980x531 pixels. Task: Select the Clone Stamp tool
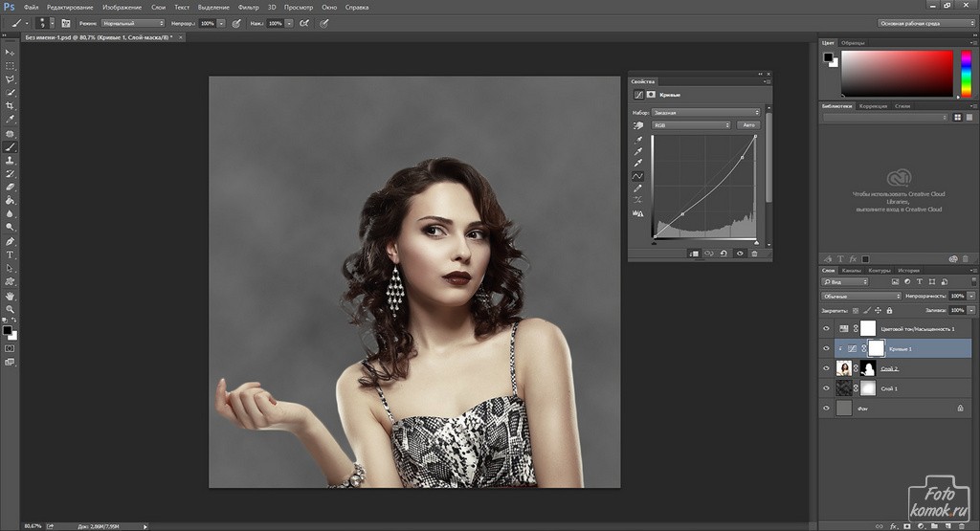coord(11,161)
